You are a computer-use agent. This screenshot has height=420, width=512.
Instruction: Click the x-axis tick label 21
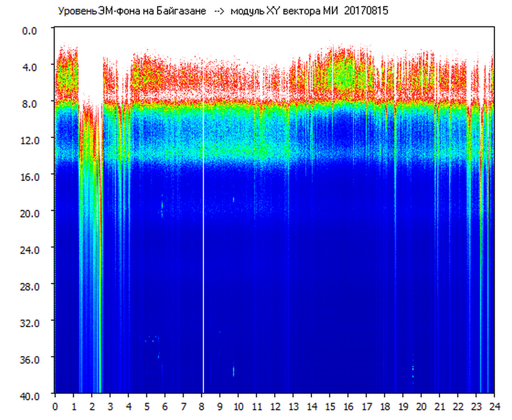440,406
